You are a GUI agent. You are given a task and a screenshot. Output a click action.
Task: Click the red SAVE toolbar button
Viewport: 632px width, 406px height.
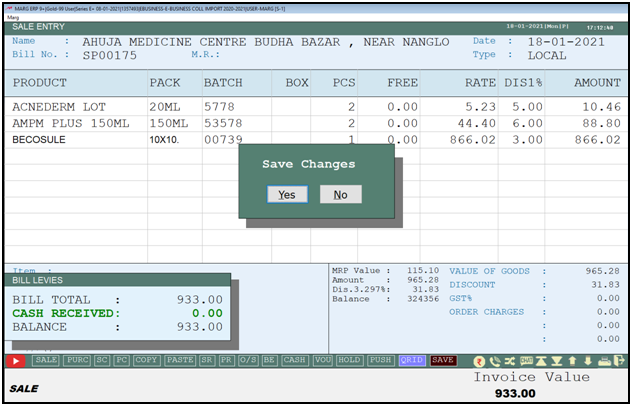(x=443, y=360)
